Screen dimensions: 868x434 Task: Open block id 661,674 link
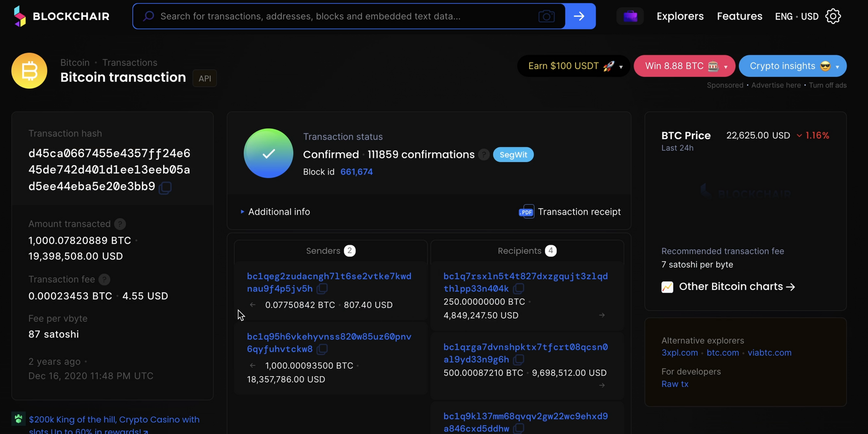coord(356,172)
